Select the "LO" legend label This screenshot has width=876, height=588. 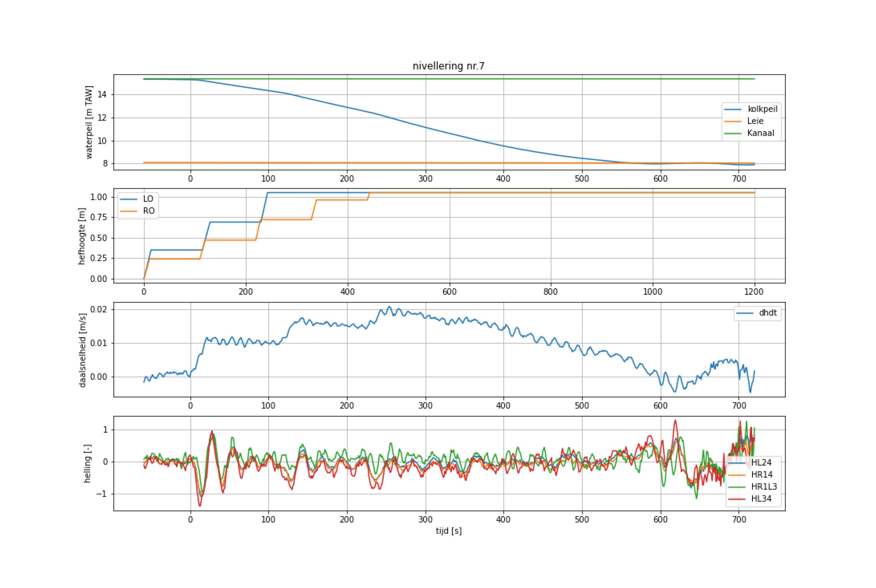coord(148,199)
